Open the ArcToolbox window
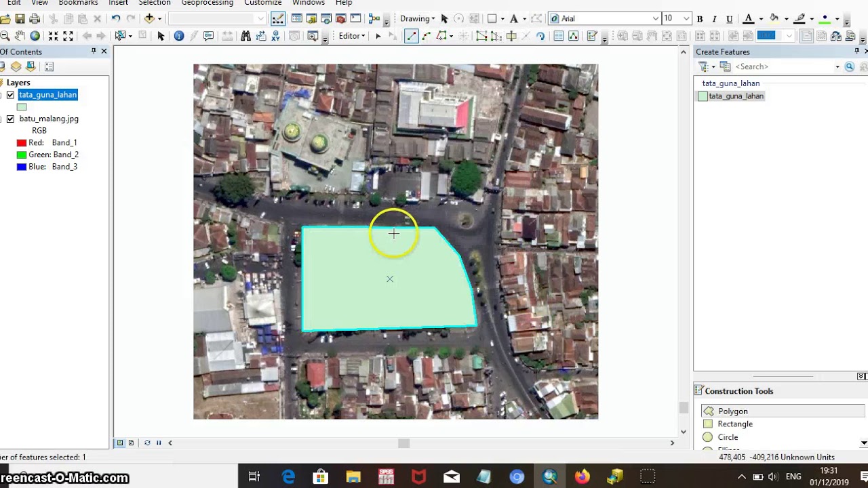Viewport: 868px width, 488px height. (x=341, y=19)
